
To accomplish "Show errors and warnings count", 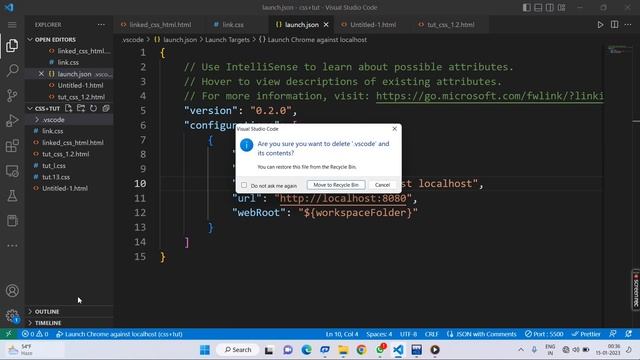I will [35, 334].
